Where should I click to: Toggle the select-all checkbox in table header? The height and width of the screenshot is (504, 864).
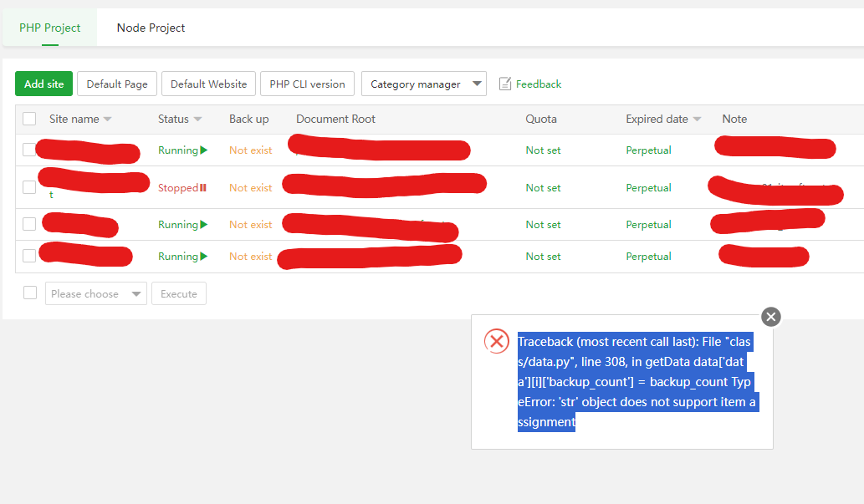[x=29, y=119]
